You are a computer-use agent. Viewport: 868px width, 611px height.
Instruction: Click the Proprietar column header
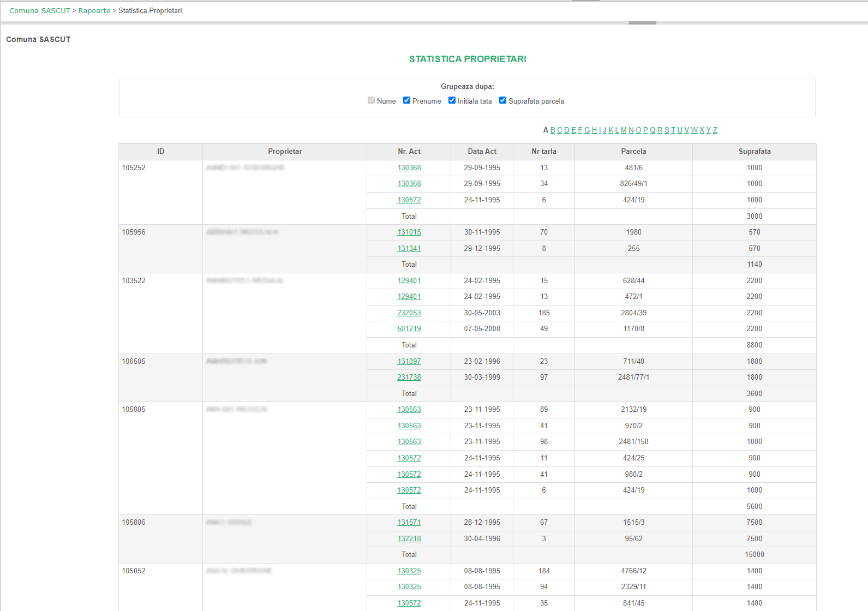pos(285,152)
